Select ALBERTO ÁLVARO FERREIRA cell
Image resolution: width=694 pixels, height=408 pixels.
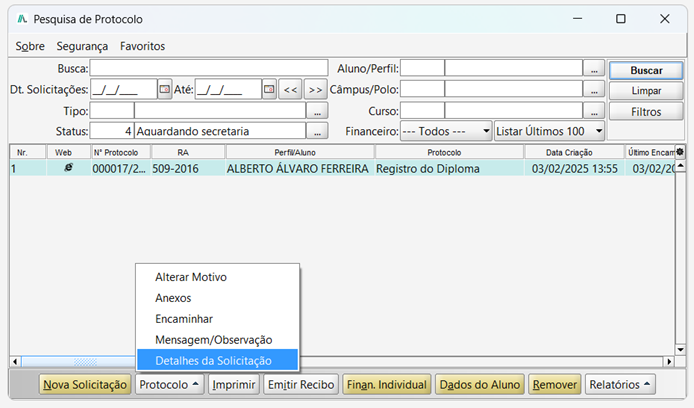[300, 169]
